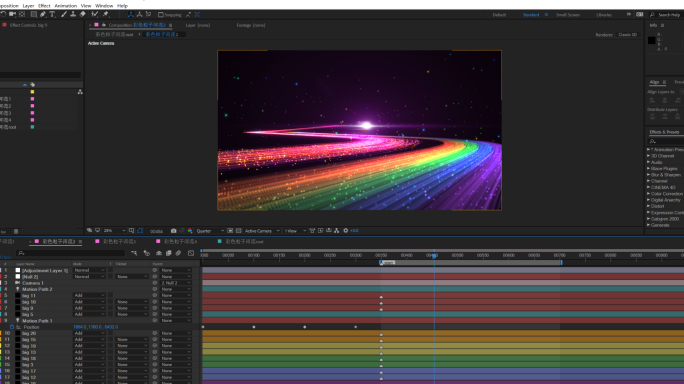Toggle transparency grid in viewer
684x384 pixels.
(x=238, y=230)
